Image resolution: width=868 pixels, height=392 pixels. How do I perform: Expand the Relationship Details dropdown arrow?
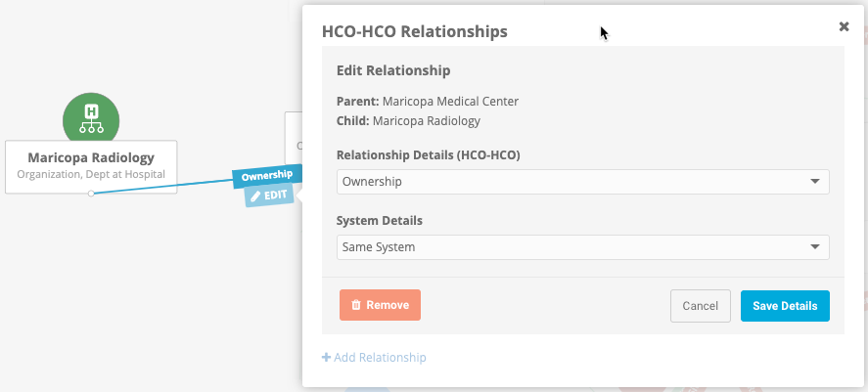(814, 182)
